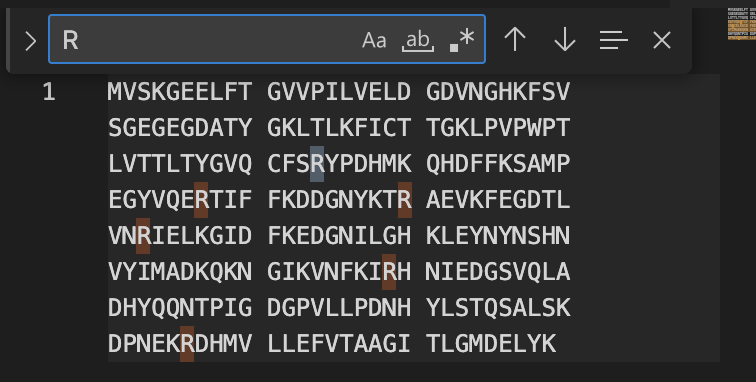Place cursor in FKEDGNILGH block

coord(339,236)
